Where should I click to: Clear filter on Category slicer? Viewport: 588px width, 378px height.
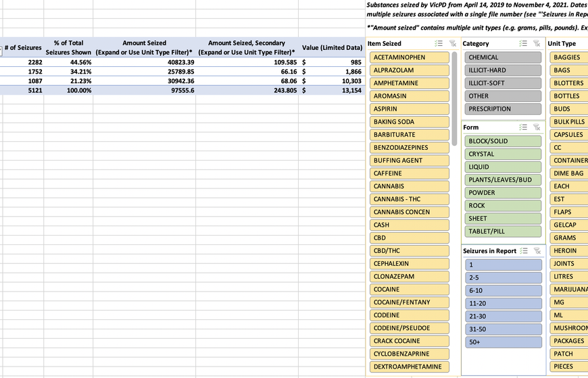pos(537,43)
